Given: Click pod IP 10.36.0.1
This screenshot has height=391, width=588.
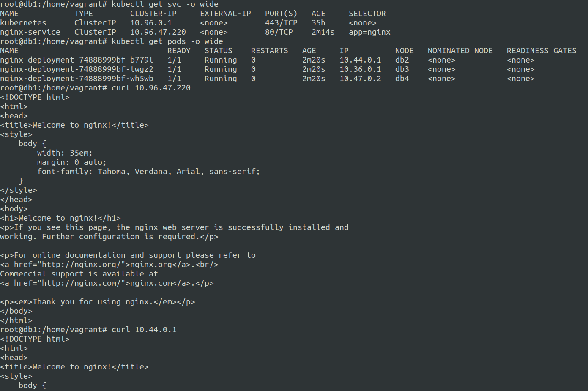Looking at the screenshot, I should pyautogui.click(x=360, y=69).
